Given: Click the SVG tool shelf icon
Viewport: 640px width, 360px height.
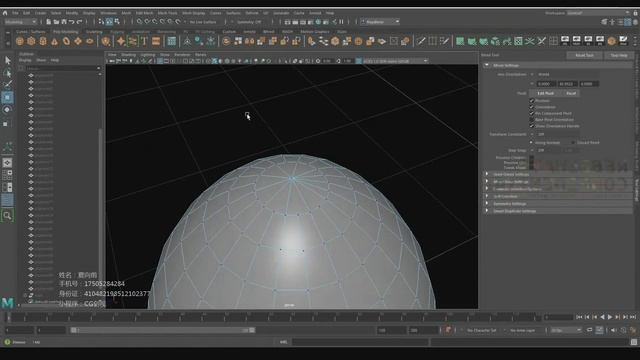Looking at the screenshot, I should [156, 41].
